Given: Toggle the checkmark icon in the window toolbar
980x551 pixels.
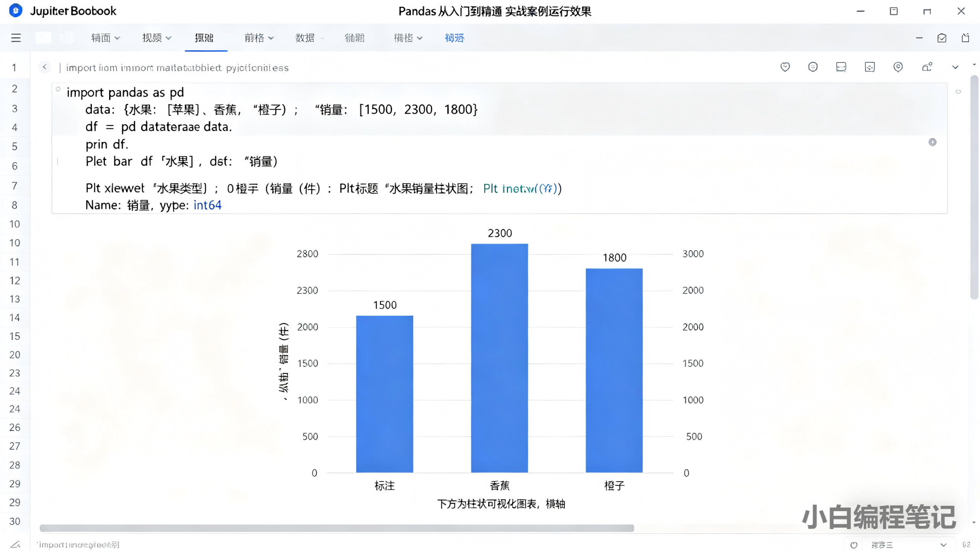Looking at the screenshot, I should point(942,38).
